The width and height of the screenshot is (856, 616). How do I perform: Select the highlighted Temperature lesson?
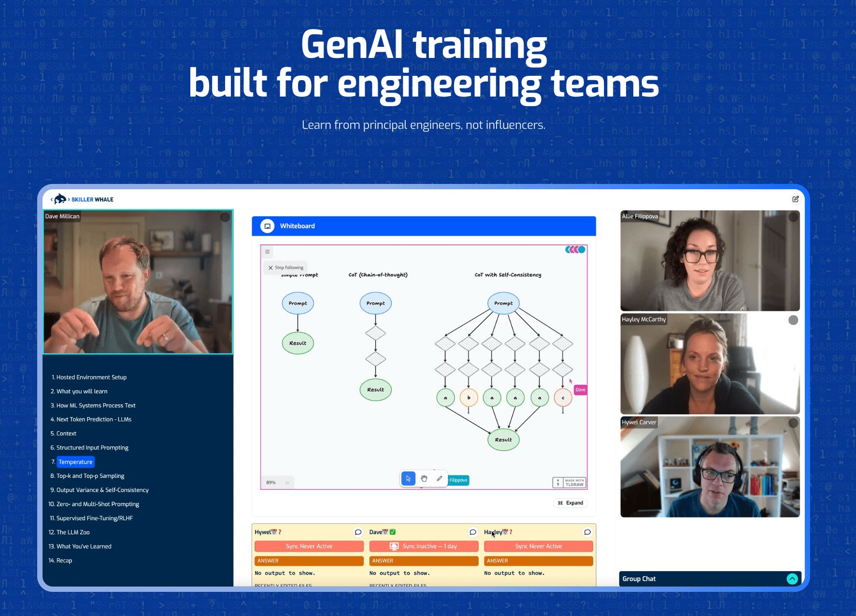[x=75, y=462]
